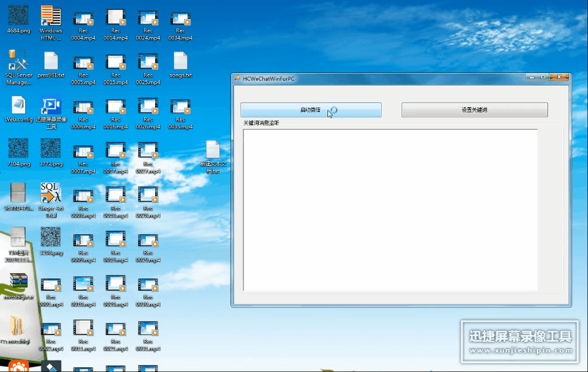Select the Linqer 4.6 Trial shortcut

tap(51, 194)
